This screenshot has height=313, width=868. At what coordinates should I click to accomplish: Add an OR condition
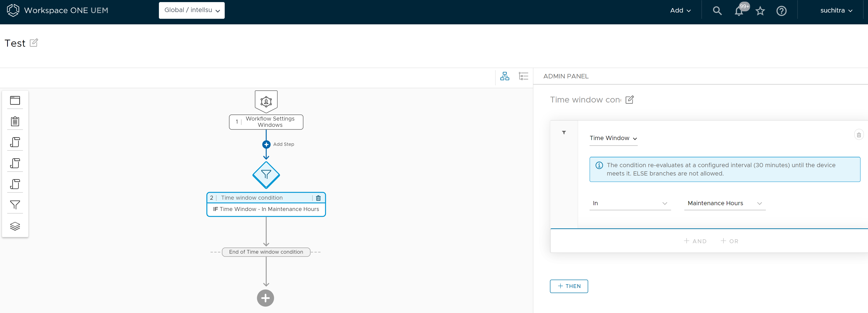pos(729,241)
